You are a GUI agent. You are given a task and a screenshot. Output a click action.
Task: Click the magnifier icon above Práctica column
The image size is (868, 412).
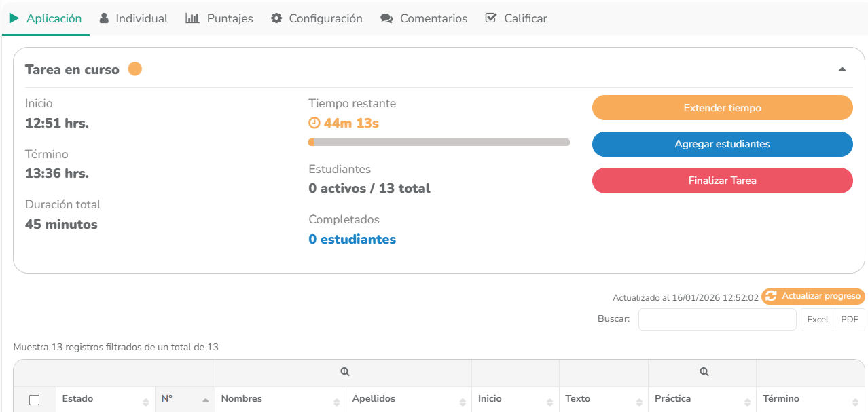tap(704, 372)
